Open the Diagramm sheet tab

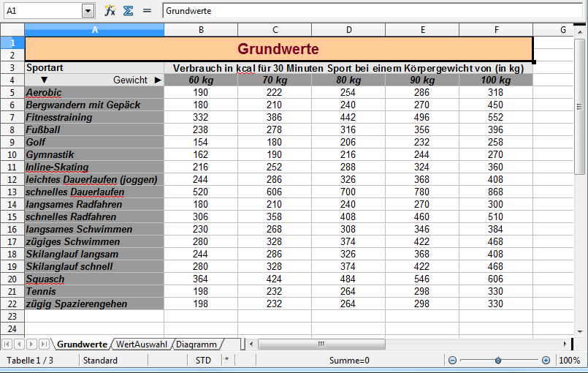[x=196, y=344]
